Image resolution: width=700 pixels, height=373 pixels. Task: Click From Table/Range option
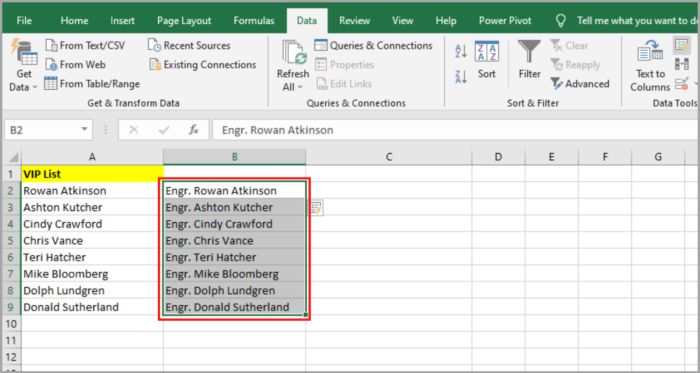[92, 84]
